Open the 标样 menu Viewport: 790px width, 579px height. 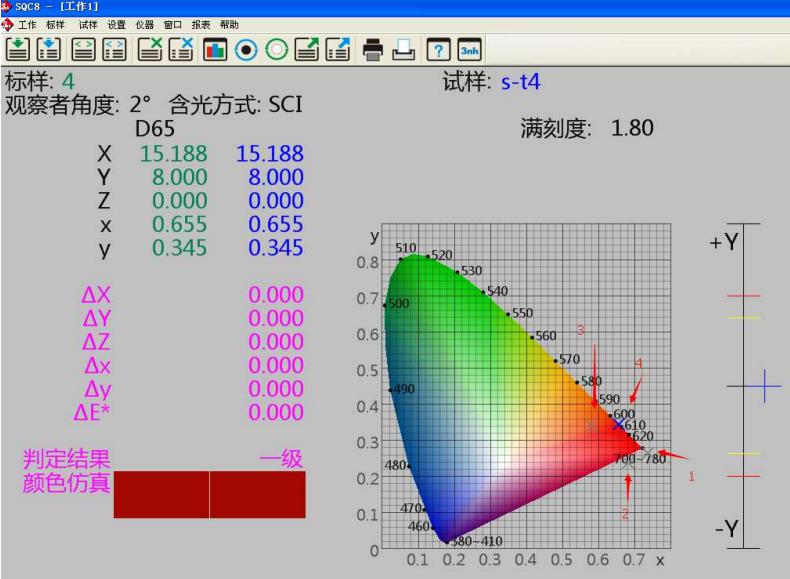(55, 25)
